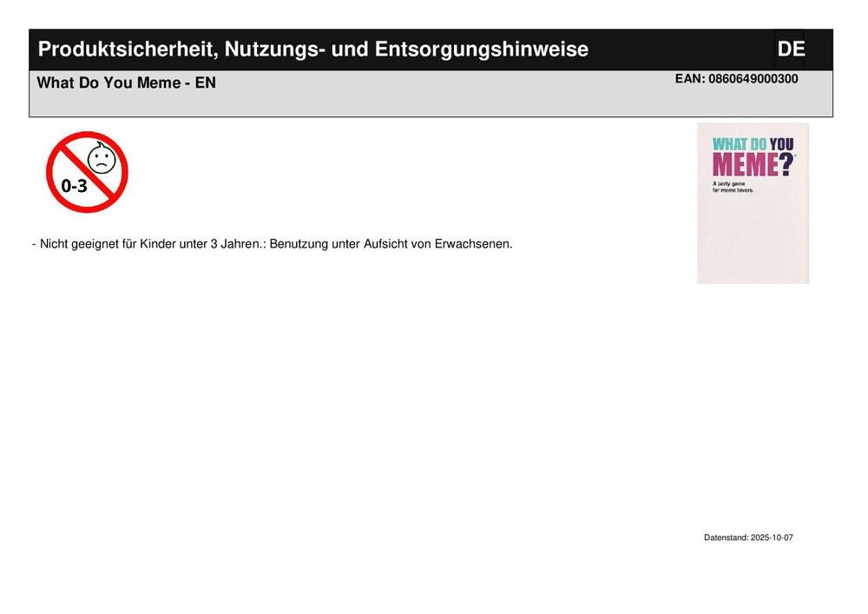Screen dimensions: 868x614
Task: Click "Benutzung unter Aufsicht von Erwachsenen" text
Action: click(391, 244)
